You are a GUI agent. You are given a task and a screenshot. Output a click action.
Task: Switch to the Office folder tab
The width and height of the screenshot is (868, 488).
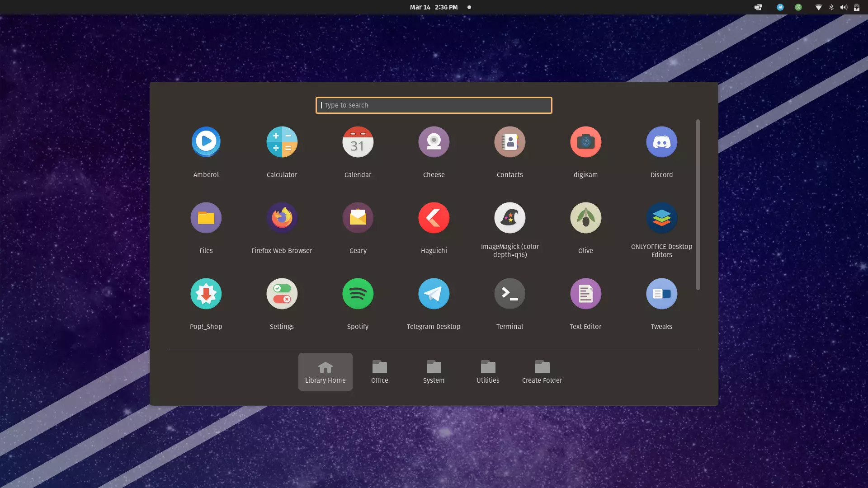click(379, 372)
